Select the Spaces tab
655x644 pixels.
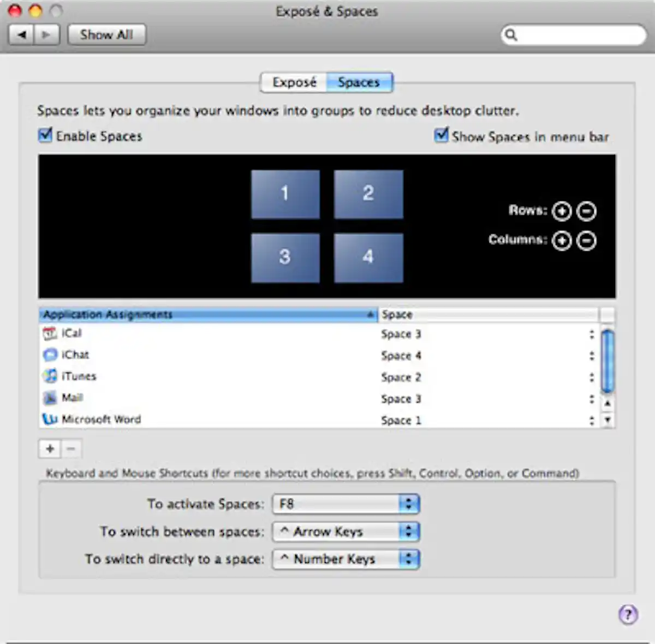tap(359, 82)
